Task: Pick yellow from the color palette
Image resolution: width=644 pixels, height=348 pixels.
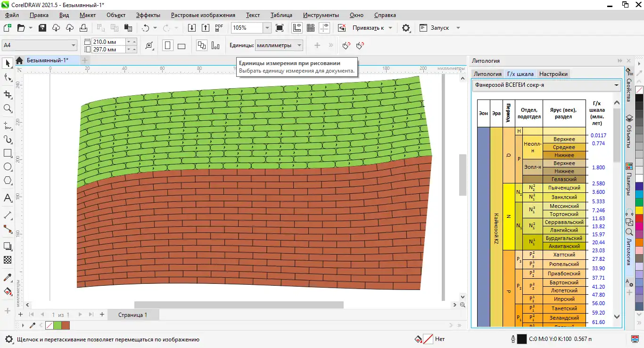Action: [x=639, y=210]
